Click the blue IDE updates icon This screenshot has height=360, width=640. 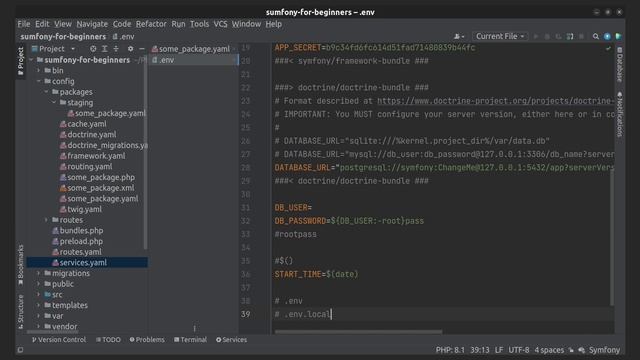click(x=607, y=36)
